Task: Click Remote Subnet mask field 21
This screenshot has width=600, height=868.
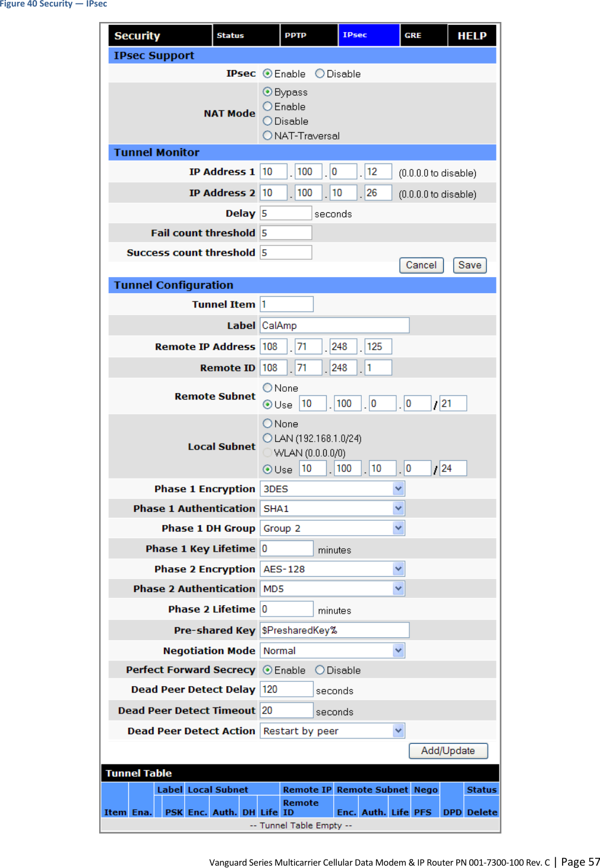Action: (x=453, y=404)
